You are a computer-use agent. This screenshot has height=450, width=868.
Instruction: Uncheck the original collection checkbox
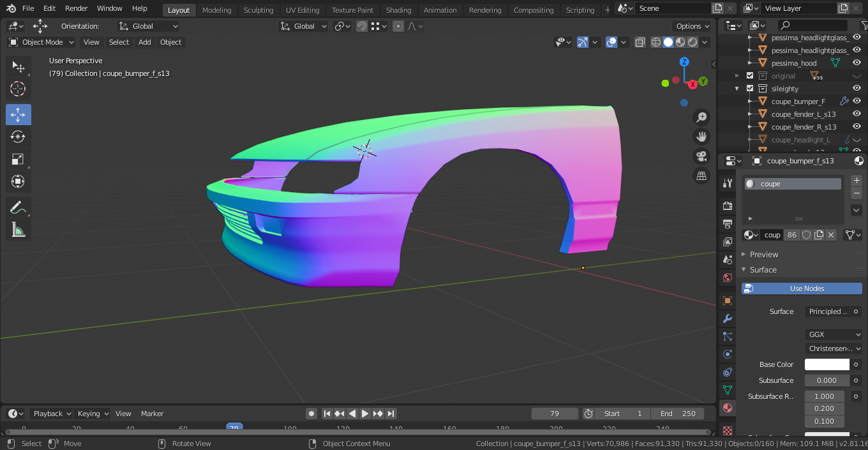click(x=750, y=76)
